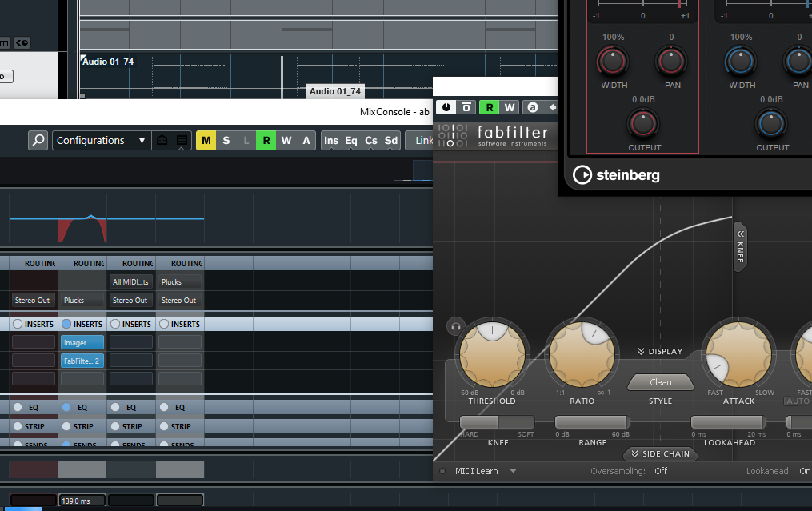Click the Threshold knob

pos(492,354)
